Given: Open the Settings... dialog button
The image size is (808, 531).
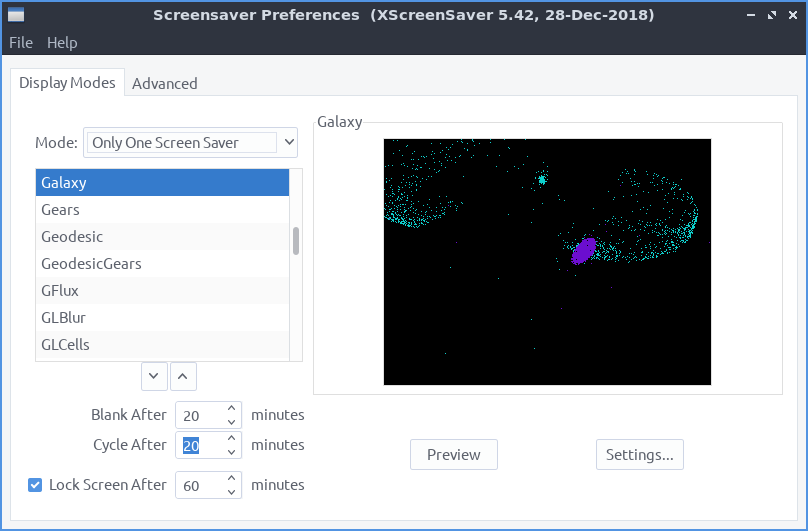Looking at the screenshot, I should [x=639, y=455].
